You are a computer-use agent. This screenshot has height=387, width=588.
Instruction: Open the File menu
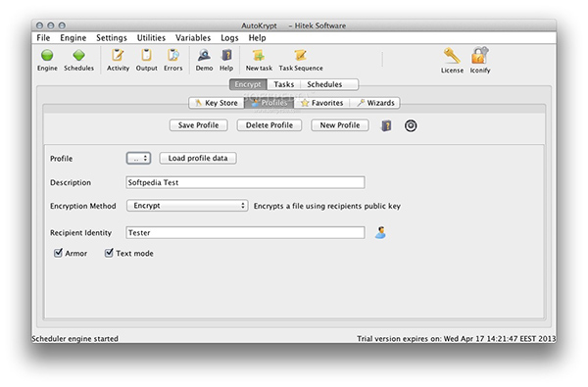tap(43, 38)
